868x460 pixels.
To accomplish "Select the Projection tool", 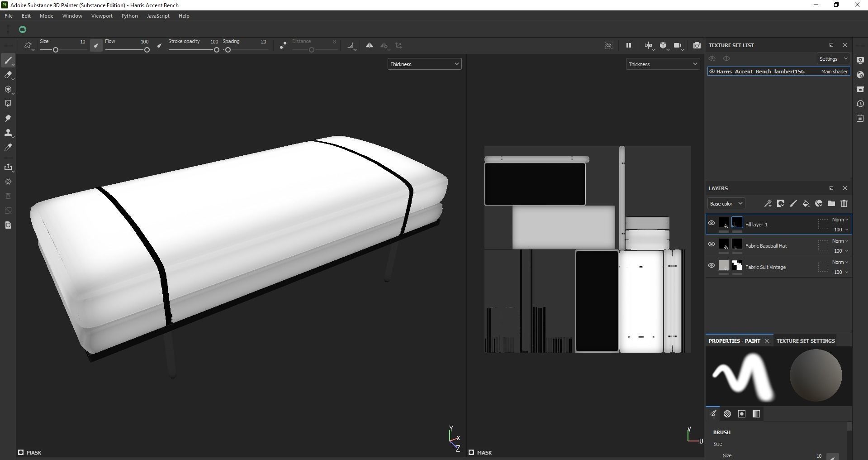I will (8, 89).
